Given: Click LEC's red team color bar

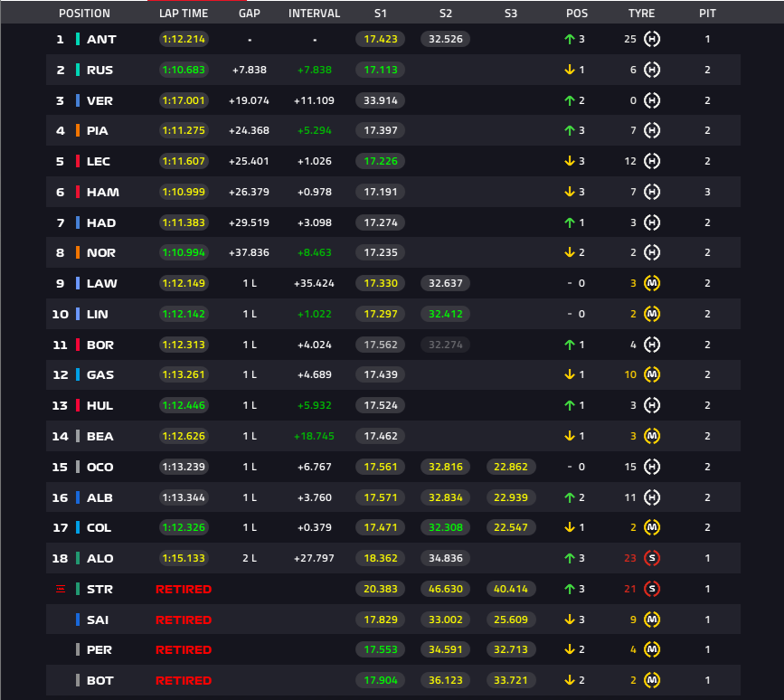Looking at the screenshot, I should pos(78,161).
